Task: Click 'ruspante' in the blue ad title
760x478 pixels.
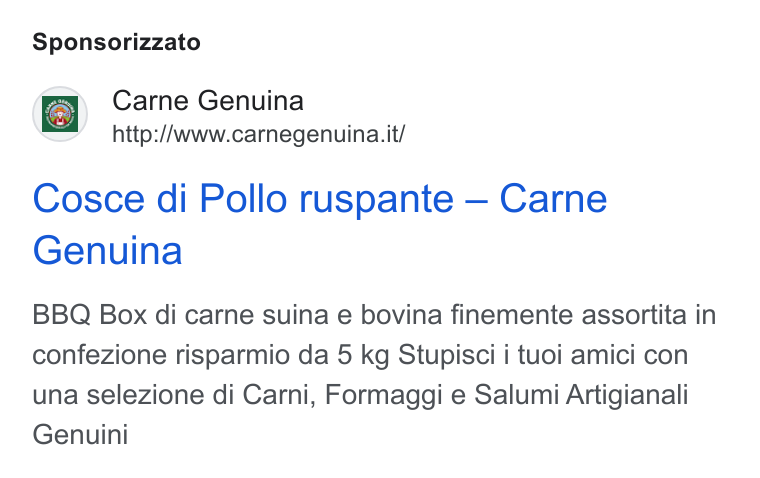Action: [x=376, y=201]
